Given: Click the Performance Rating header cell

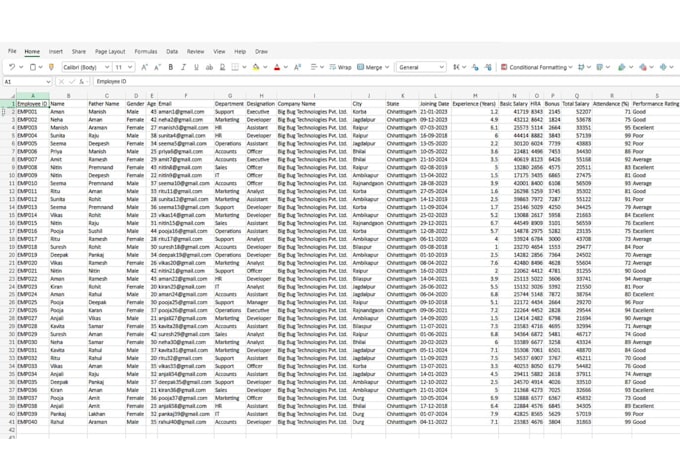Looking at the screenshot, I should tap(655, 104).
